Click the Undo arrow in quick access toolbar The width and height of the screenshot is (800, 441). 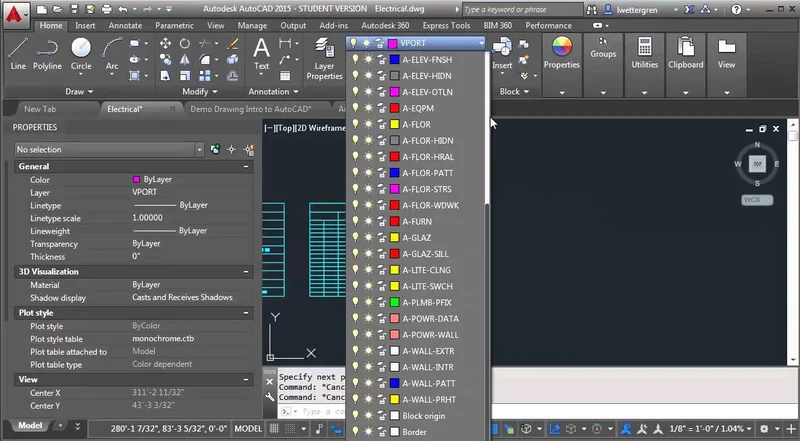(122, 9)
